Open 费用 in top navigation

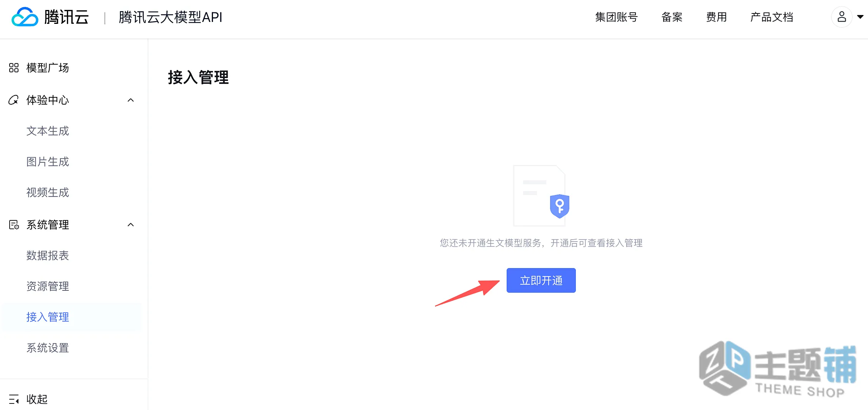tap(716, 17)
